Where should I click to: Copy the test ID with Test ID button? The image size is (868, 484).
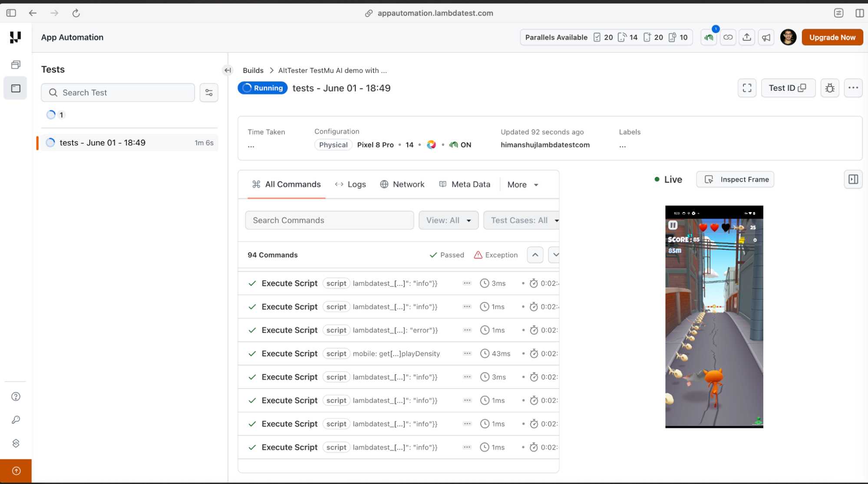[788, 88]
